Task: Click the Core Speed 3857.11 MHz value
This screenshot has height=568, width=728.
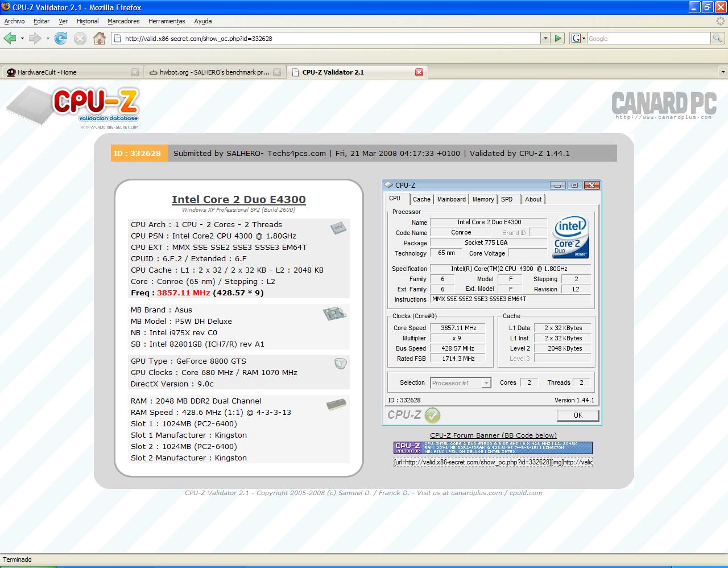Action: coord(458,328)
